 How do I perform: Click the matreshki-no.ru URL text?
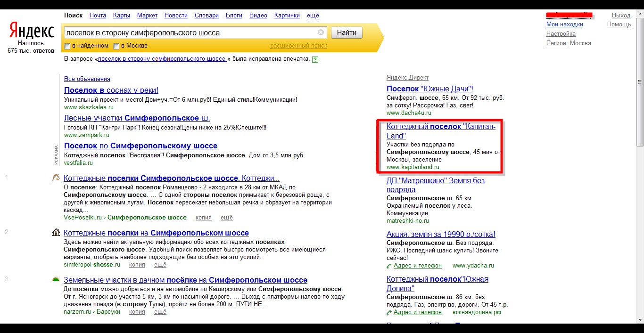[x=408, y=221]
